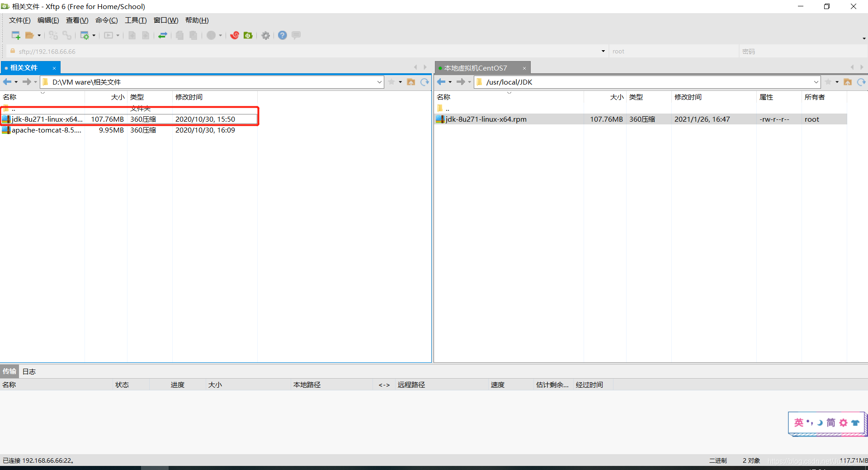Viewport: 868px width, 470px height.
Task: Open the 文件(F) menu
Action: tap(20, 20)
